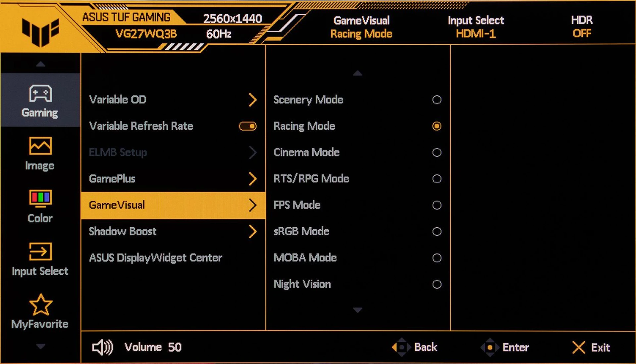This screenshot has width=636, height=364.
Task: Click the ASUS TUF GAMING title
Action: (127, 17)
